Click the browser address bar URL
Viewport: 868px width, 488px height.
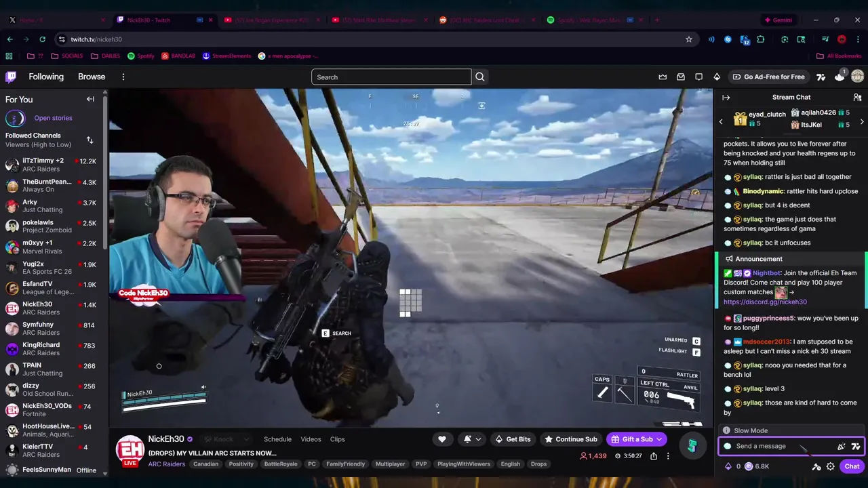click(96, 39)
